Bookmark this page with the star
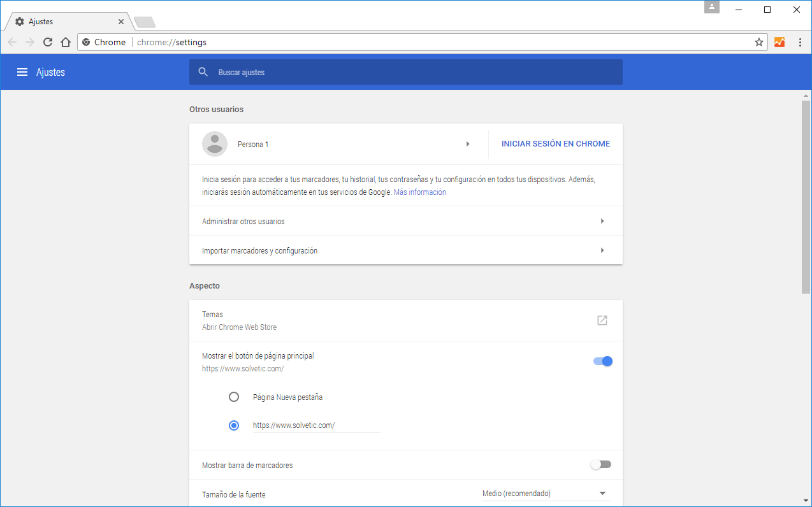Image resolution: width=812 pixels, height=507 pixels. tap(759, 42)
